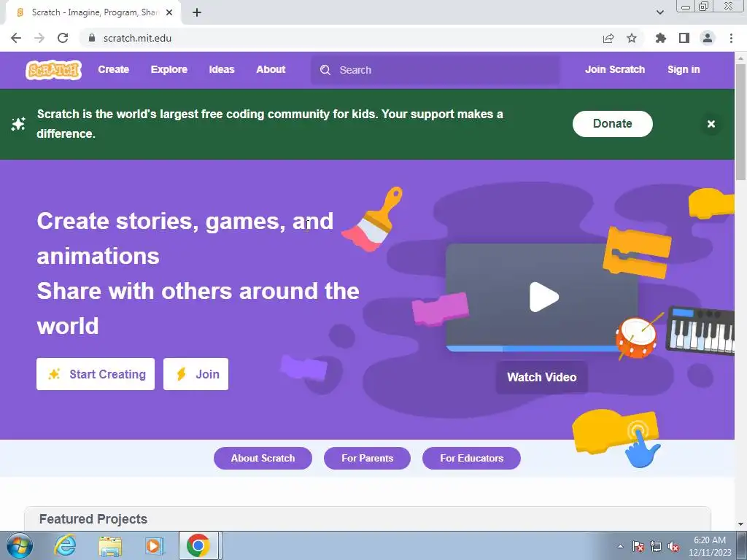
Task: Click the address bar URL scratch.mit.edu
Action: (137, 38)
